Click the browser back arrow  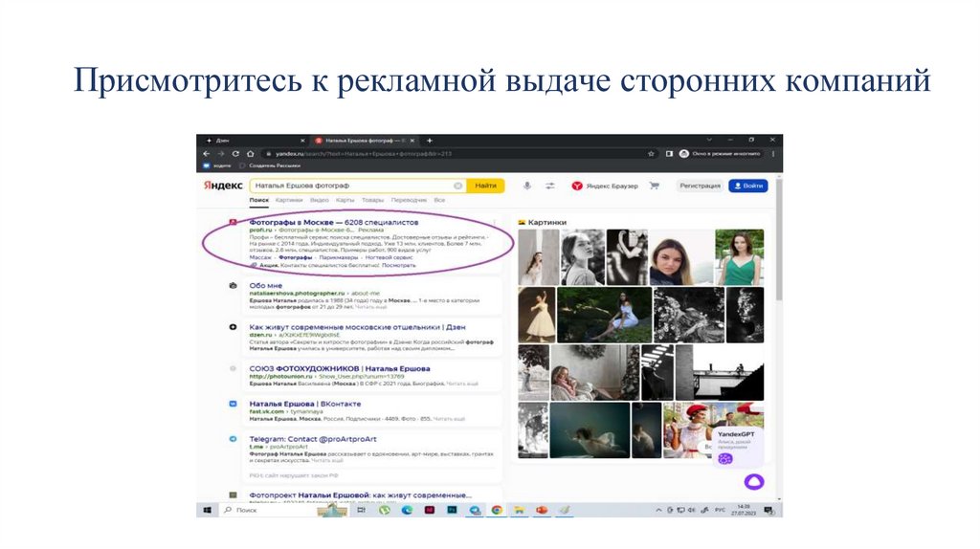[x=207, y=153]
